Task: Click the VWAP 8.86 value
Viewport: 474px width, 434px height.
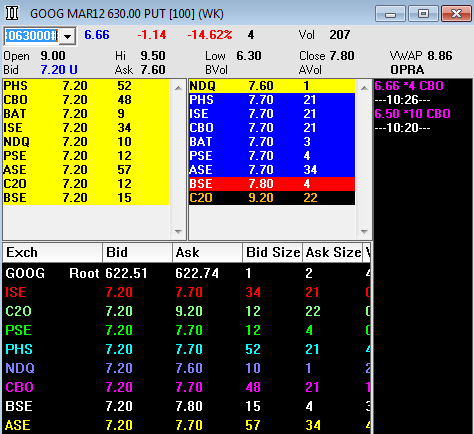Action: pos(440,56)
